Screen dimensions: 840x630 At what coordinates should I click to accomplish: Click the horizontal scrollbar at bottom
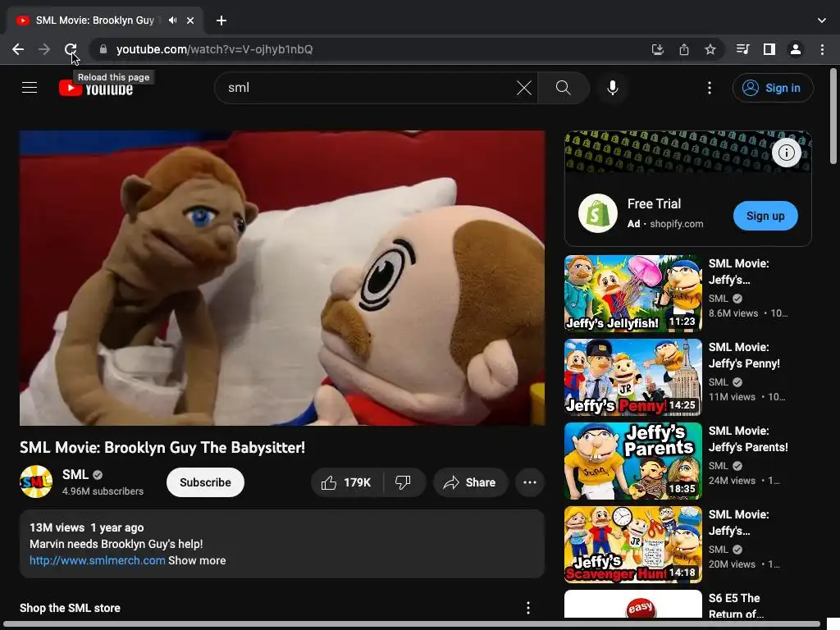pyautogui.click(x=412, y=624)
